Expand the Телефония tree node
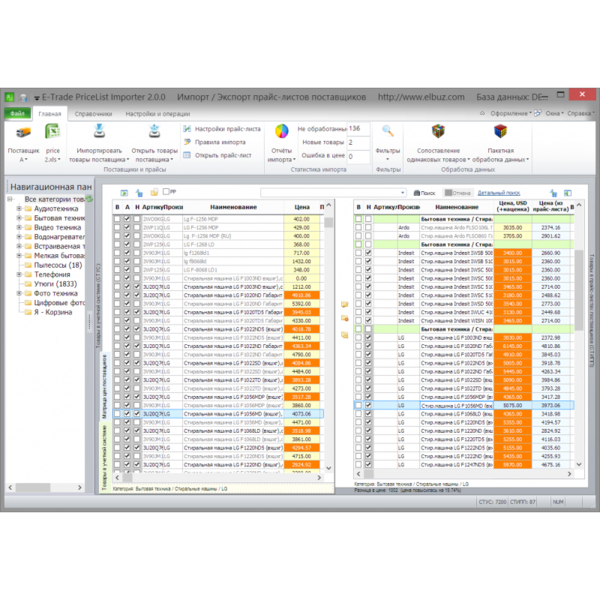The height and width of the screenshot is (600, 600). tap(19, 274)
